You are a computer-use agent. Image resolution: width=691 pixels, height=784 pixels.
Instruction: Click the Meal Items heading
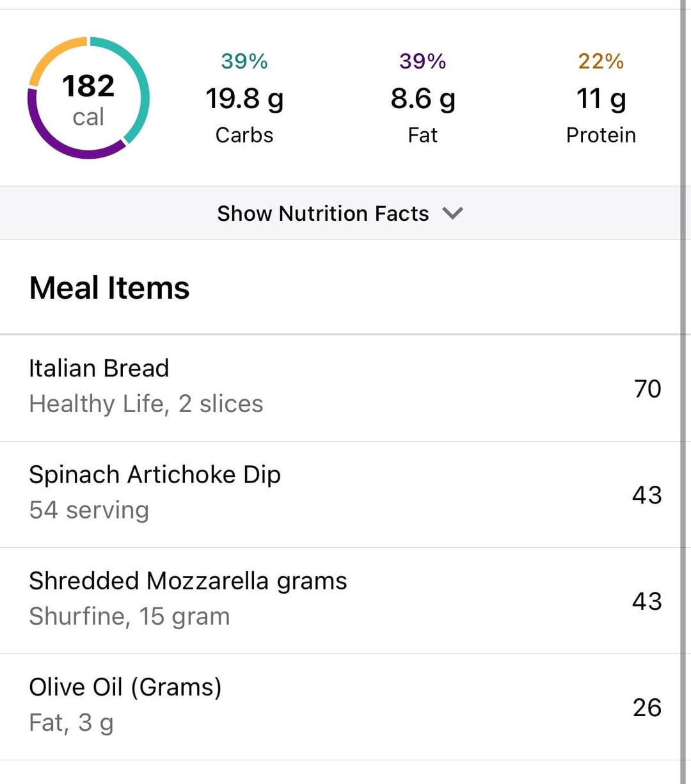(x=109, y=288)
